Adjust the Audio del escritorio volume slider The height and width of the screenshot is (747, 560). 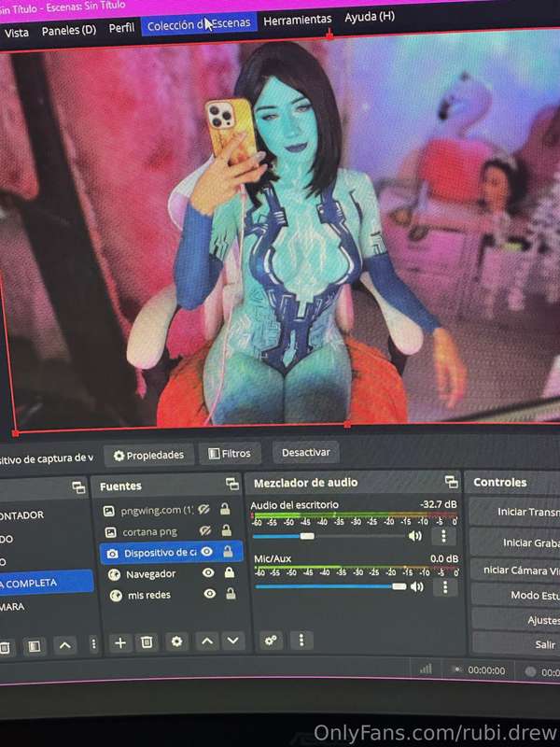click(307, 536)
